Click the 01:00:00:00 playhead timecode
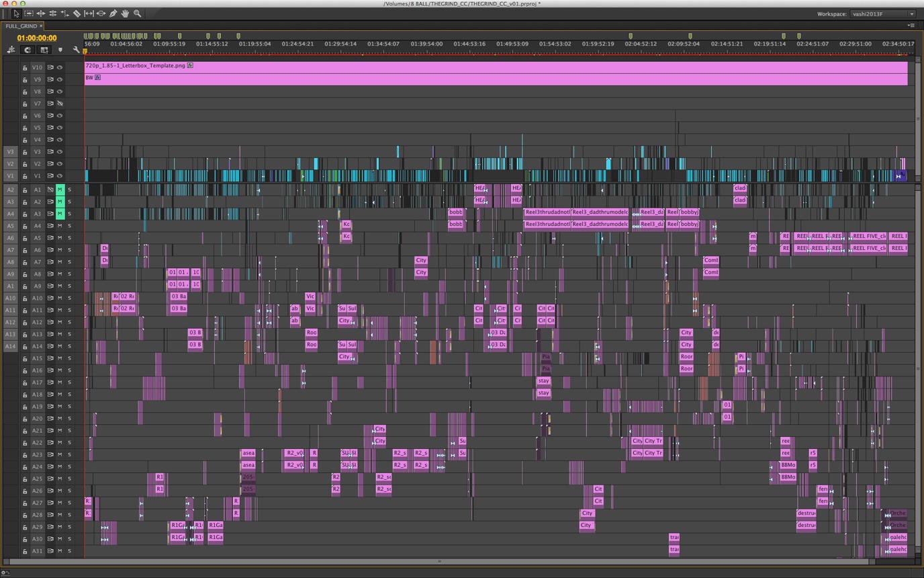 coord(37,38)
